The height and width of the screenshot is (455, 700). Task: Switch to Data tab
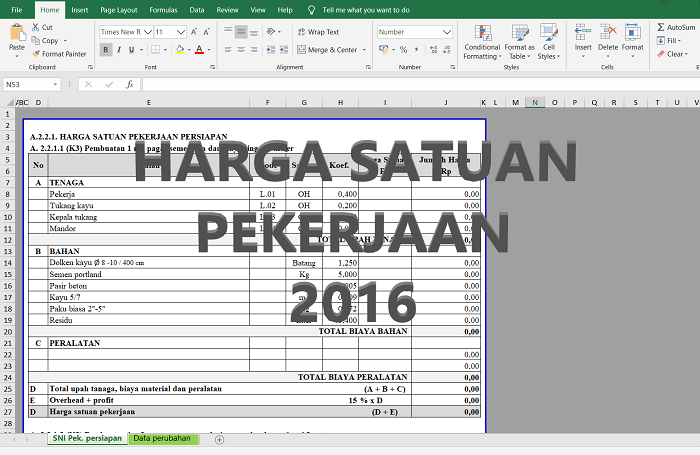click(x=196, y=10)
